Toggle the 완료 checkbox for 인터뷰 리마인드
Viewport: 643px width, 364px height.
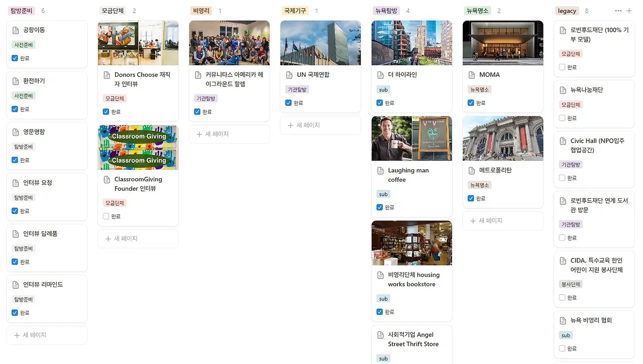click(15, 313)
